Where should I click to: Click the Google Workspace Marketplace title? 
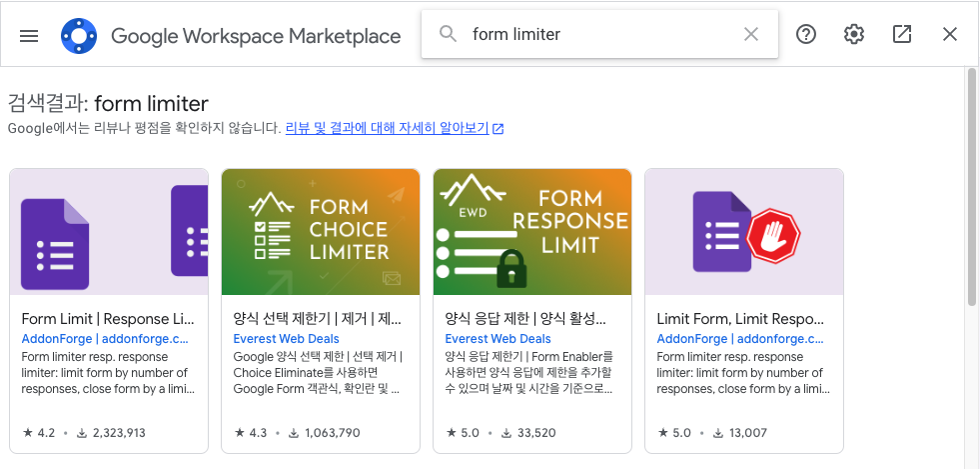tap(256, 36)
